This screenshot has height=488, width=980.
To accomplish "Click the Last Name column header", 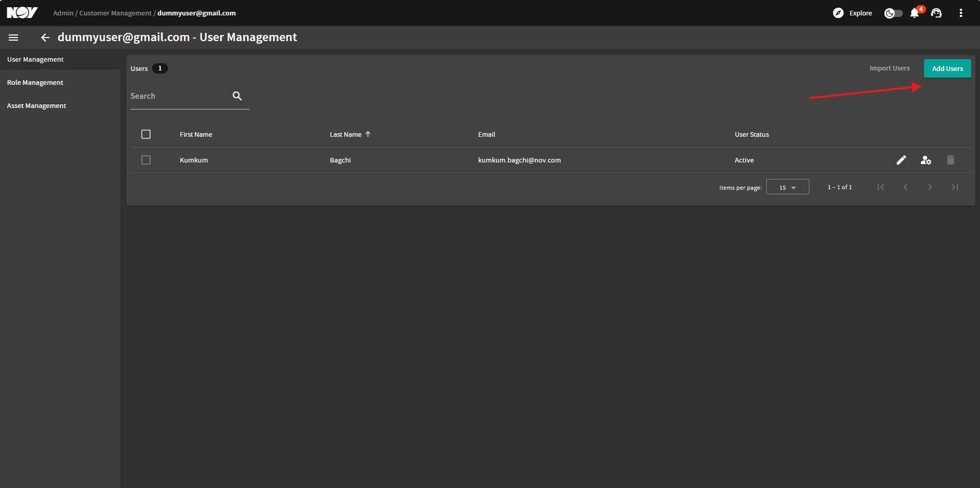I will click(x=345, y=135).
